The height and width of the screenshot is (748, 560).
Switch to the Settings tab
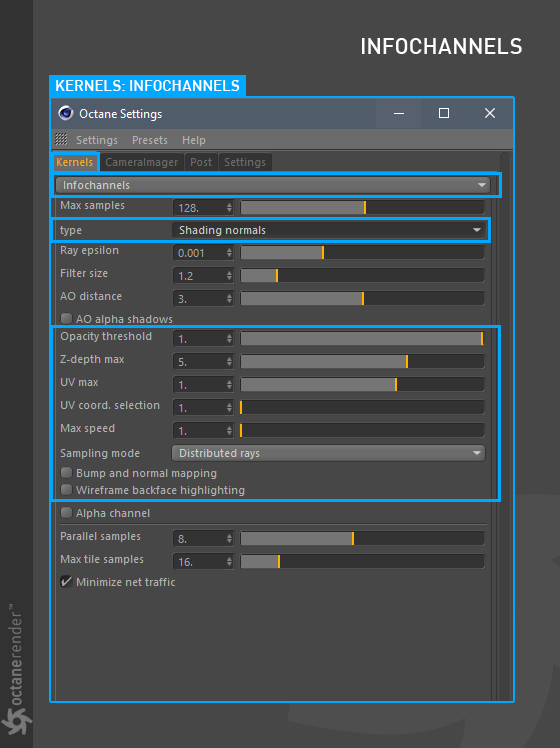[245, 162]
